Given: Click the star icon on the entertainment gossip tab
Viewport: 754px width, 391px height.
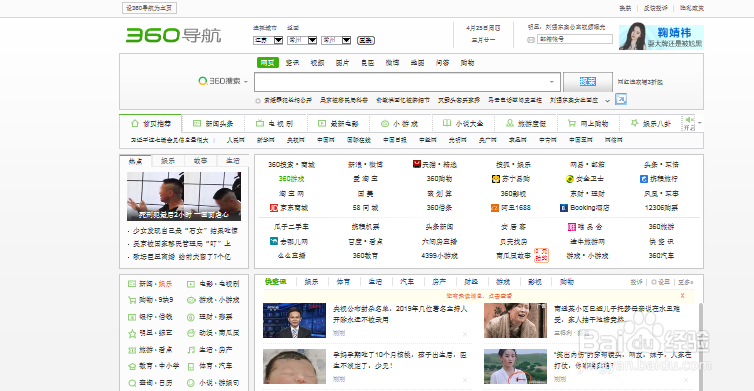Looking at the screenshot, I should click(x=634, y=123).
